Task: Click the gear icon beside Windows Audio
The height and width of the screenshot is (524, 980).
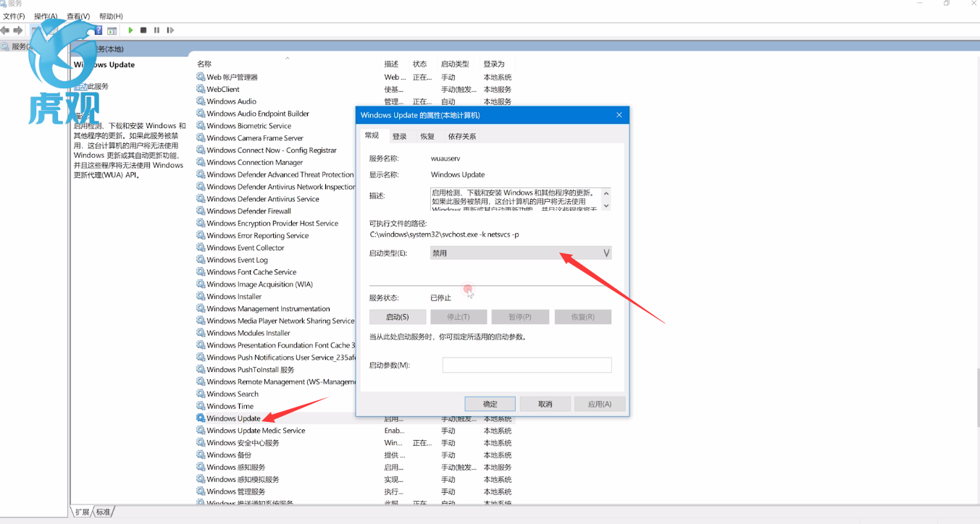Action: coord(201,101)
